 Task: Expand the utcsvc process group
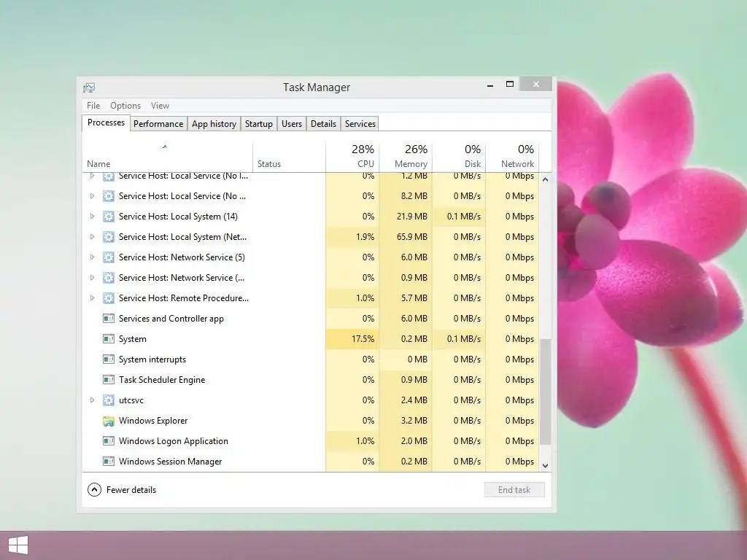click(92, 400)
